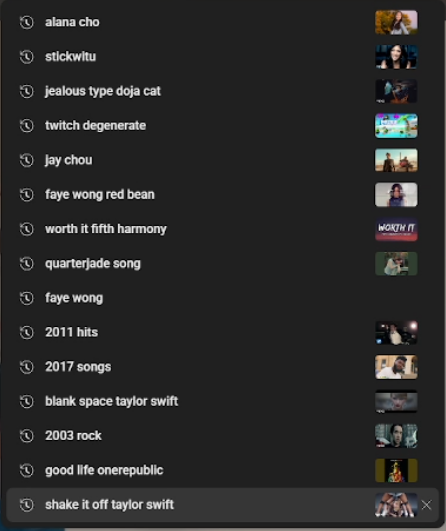This screenshot has width=446, height=531.
Task: Open the Worth It thumbnail preview
Action: pyautogui.click(x=396, y=229)
